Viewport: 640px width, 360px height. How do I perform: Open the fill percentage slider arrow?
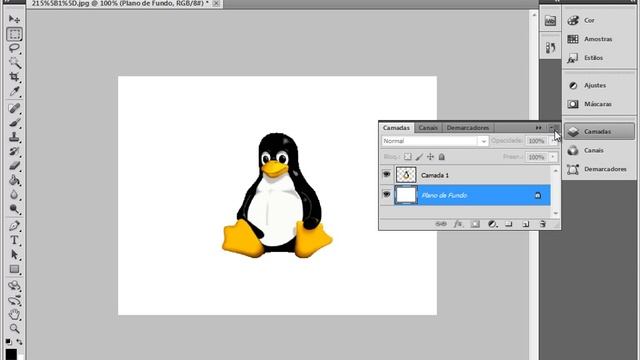coord(553,157)
